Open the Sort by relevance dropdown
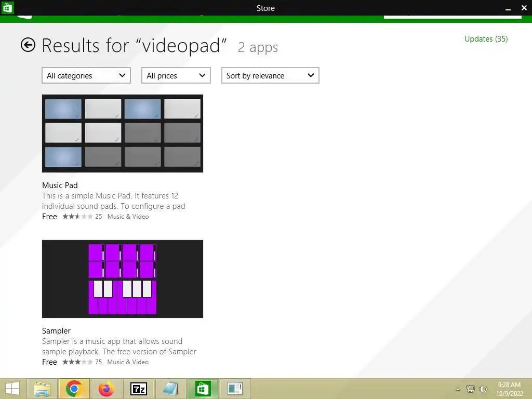Screen dimensions: 532x399 (x=270, y=75)
